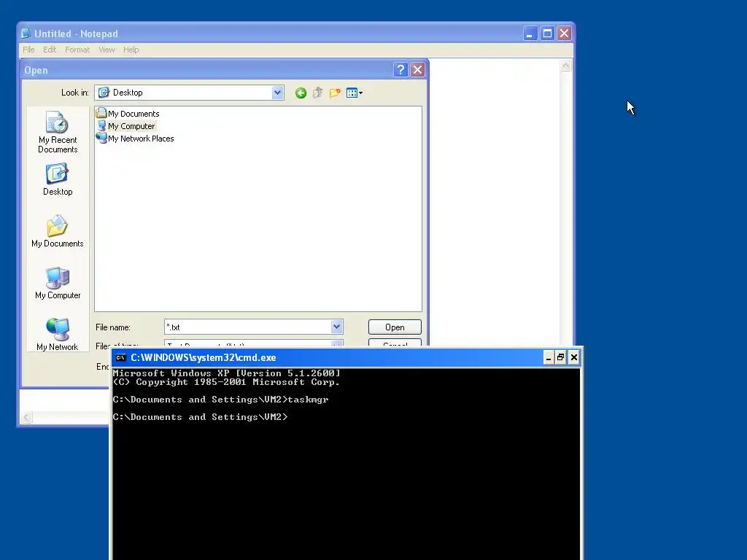
Task: Select My Computer in the file list
Action: [x=125, y=126]
